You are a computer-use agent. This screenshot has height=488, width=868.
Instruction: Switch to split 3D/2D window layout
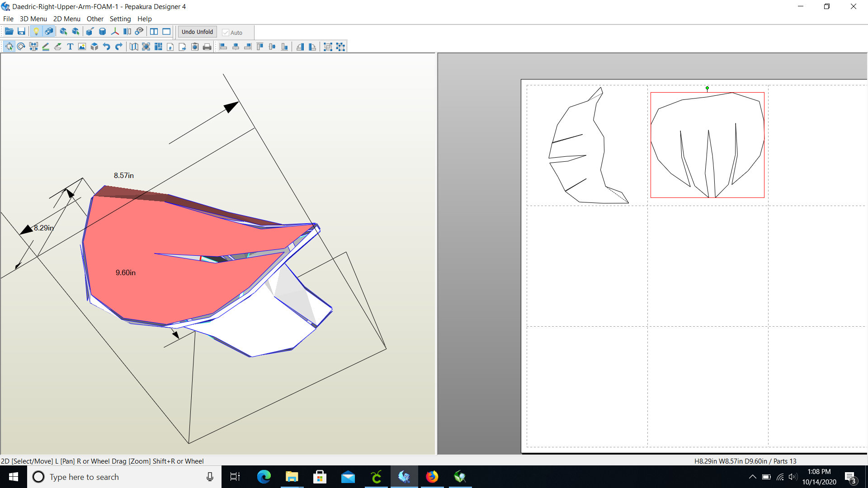(x=154, y=32)
